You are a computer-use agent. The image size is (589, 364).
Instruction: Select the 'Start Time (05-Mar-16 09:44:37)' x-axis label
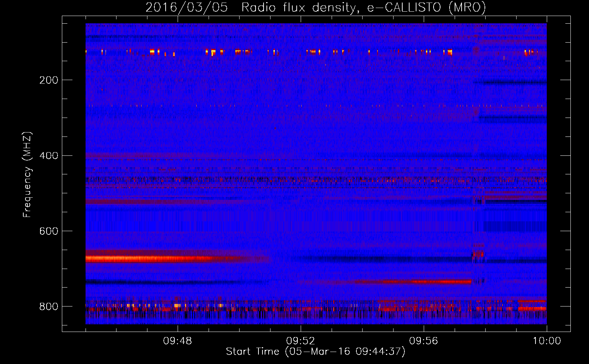[x=316, y=352]
